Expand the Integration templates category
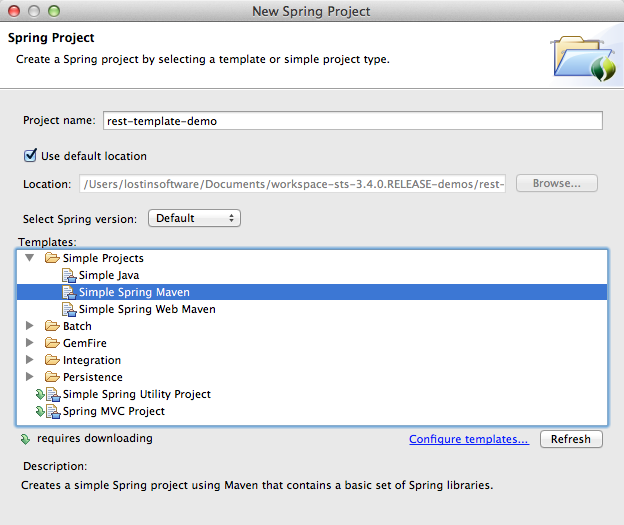The image size is (624, 525). (x=29, y=359)
